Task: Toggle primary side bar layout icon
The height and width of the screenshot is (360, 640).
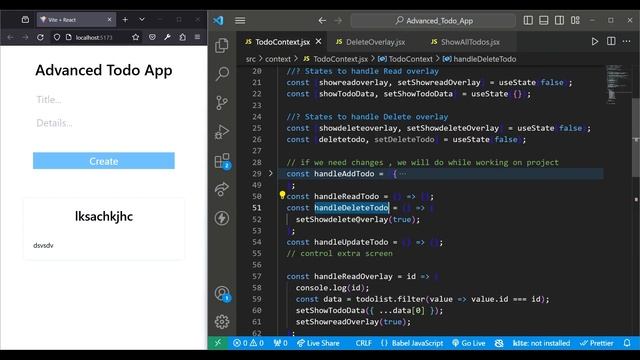Action: (528, 20)
